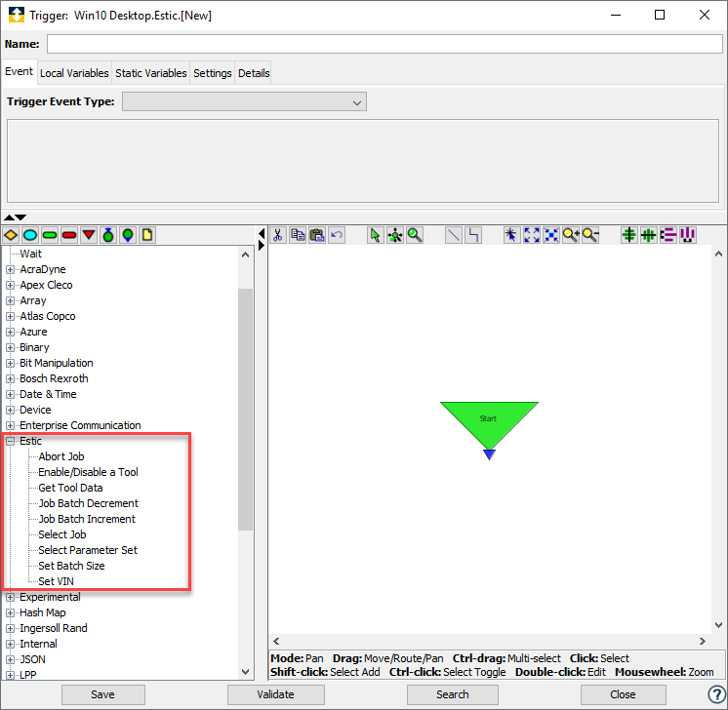Open the Trigger Event Type dropdown
This screenshot has width=728, height=710.
tap(244, 102)
